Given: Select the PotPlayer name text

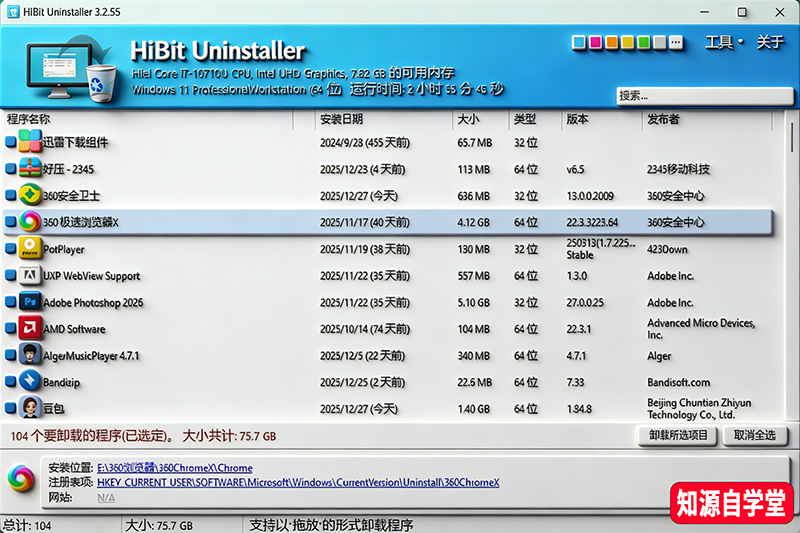Looking at the screenshot, I should coord(64,249).
